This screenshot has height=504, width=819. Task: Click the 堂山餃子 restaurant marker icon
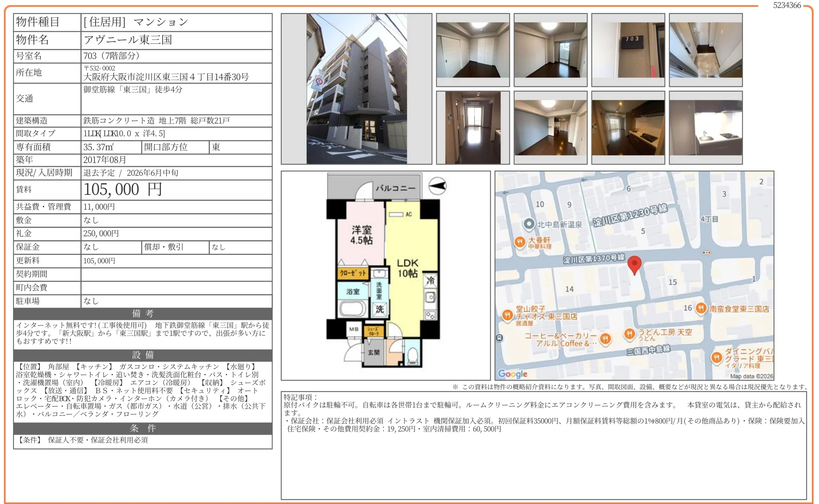coord(507,315)
